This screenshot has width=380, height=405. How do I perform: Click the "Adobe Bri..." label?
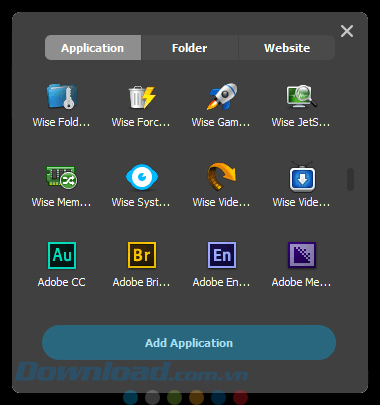(x=141, y=282)
